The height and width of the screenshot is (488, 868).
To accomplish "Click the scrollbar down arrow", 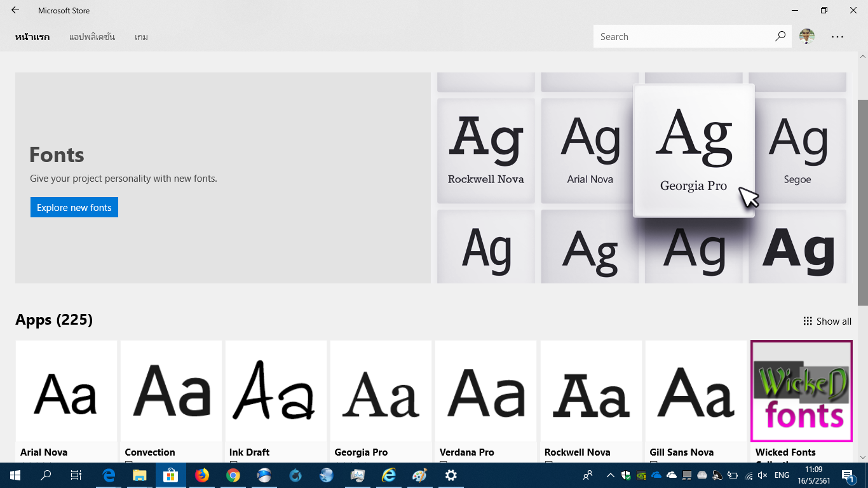I will 862,456.
